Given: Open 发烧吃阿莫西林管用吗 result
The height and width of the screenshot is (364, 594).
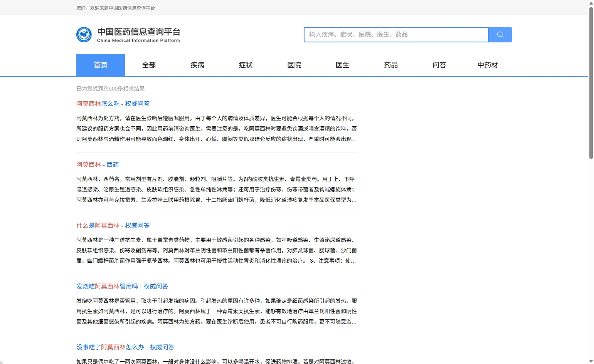Looking at the screenshot, I should click(x=122, y=286).
